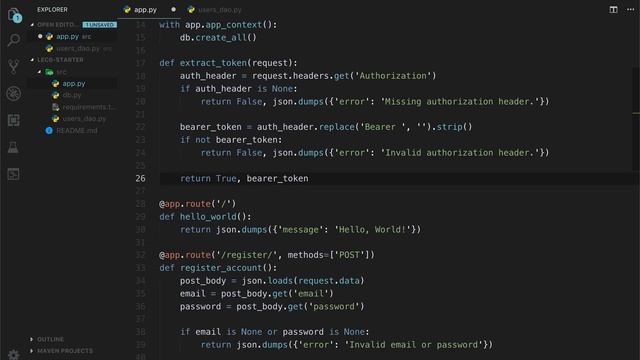Screen dimensions: 640x360
Task: Open the Manage gear icon
Action: [13, 355]
